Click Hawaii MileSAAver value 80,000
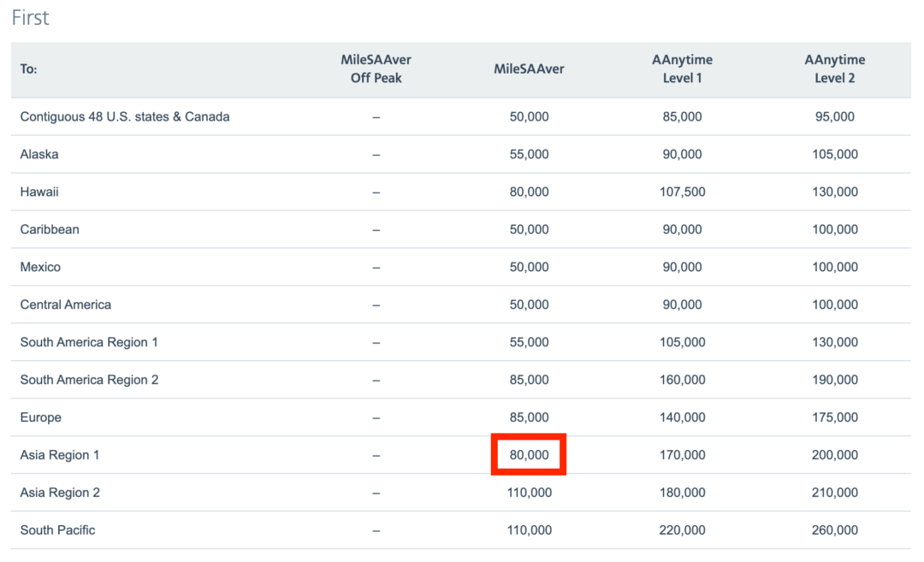This screenshot has height=562, width=924. tap(529, 192)
